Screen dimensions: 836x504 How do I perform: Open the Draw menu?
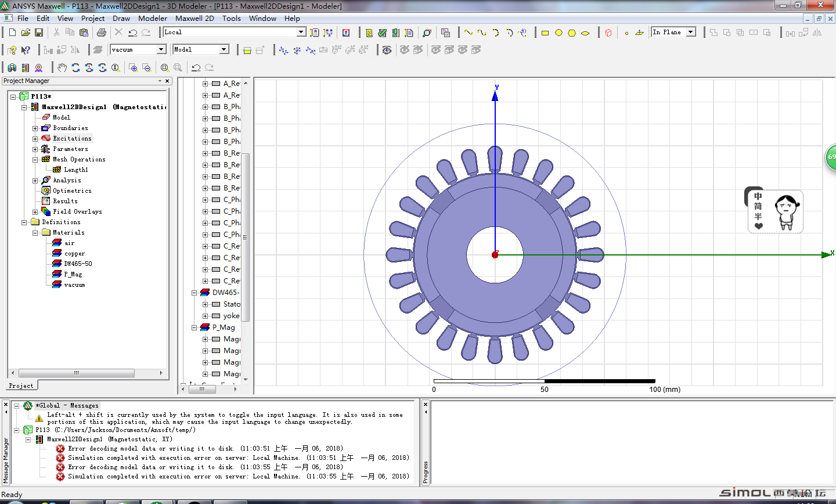[x=121, y=18]
